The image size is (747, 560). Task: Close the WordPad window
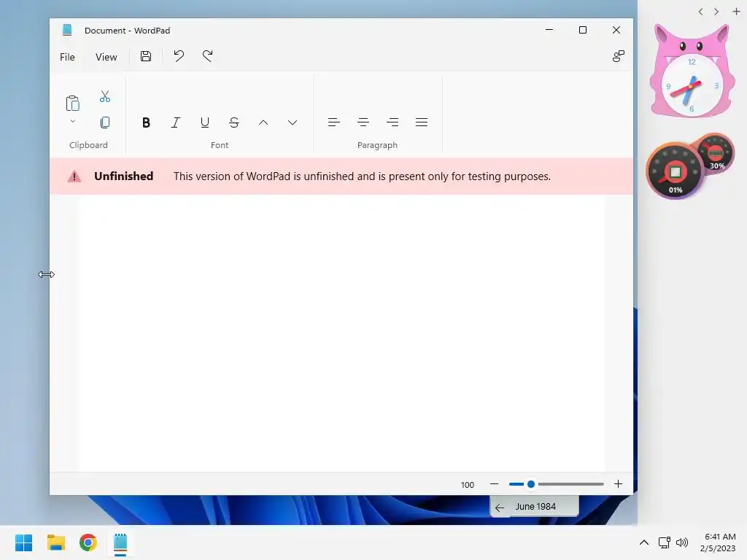(x=616, y=30)
